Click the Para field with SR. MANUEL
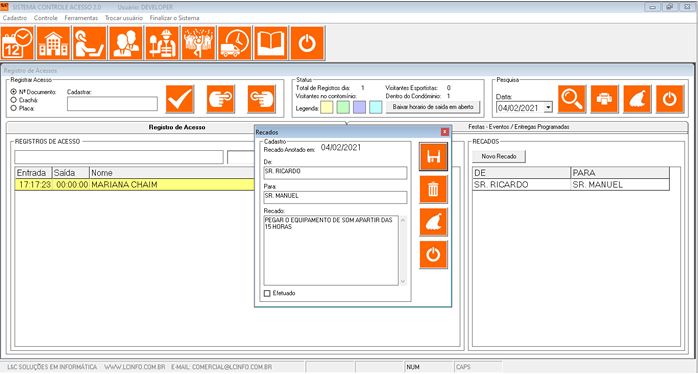The width and height of the screenshot is (698, 374). click(335, 197)
